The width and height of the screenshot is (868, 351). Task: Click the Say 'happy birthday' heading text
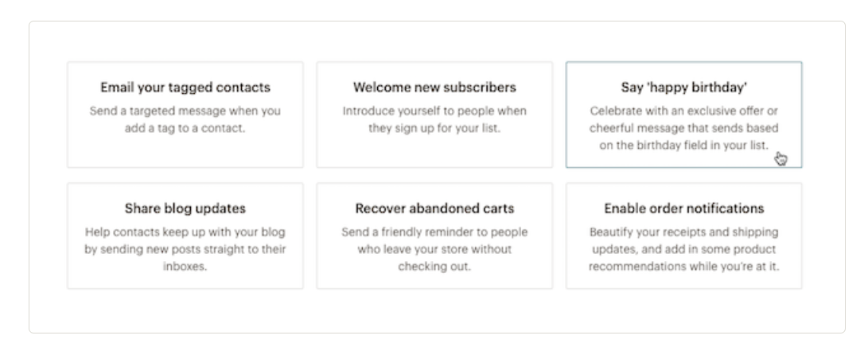tap(683, 87)
